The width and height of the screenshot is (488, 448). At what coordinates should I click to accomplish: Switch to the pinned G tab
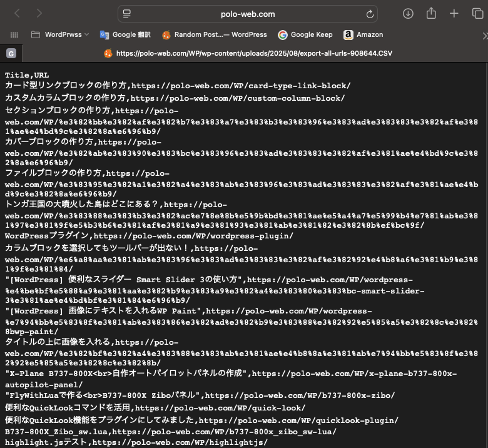pyautogui.click(x=11, y=54)
